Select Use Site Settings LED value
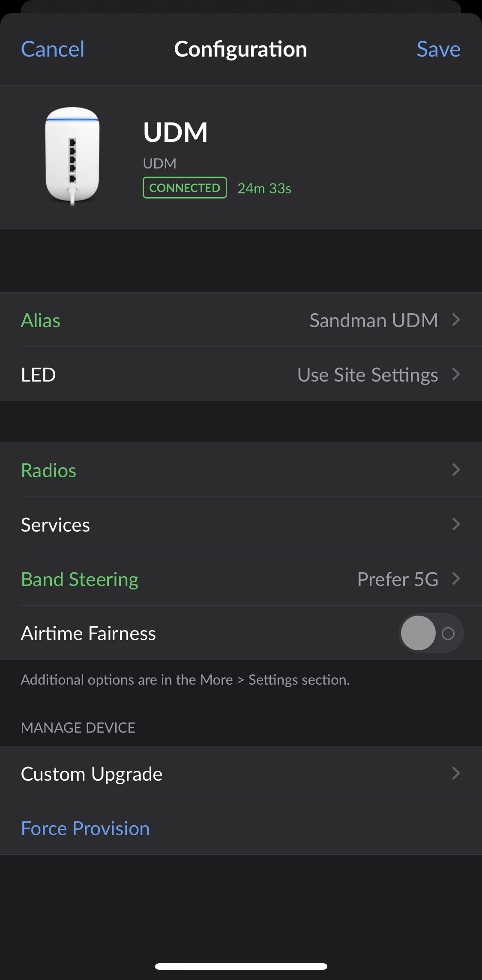The width and height of the screenshot is (482, 980). point(368,375)
